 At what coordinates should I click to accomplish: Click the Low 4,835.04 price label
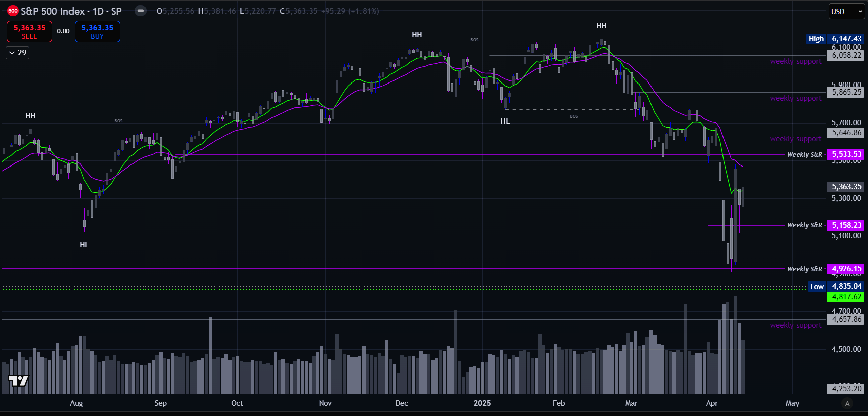click(836, 286)
